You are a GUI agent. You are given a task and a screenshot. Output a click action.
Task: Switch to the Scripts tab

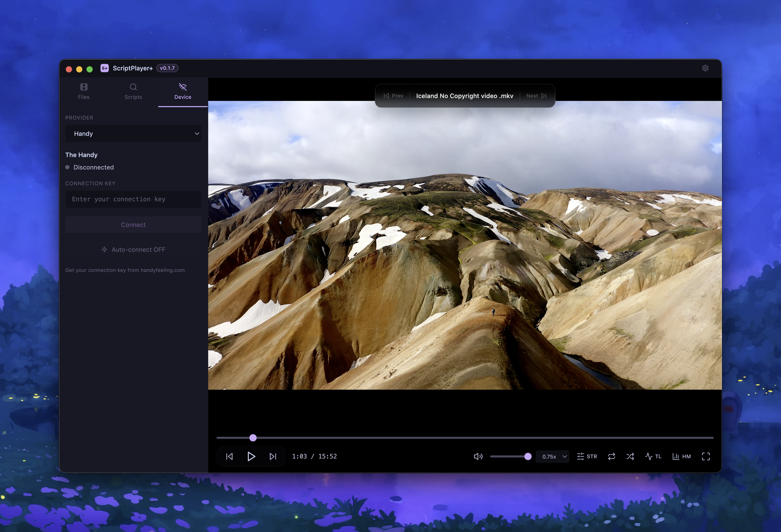click(x=133, y=91)
